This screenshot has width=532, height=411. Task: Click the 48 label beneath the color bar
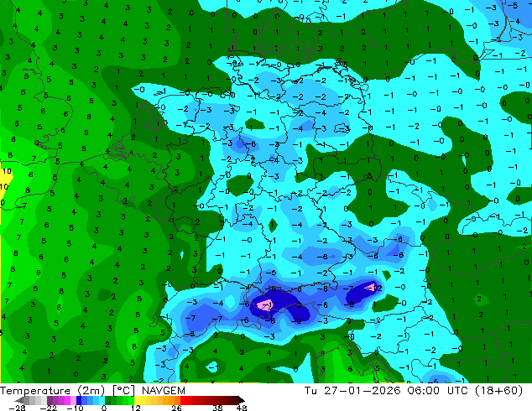(x=242, y=408)
